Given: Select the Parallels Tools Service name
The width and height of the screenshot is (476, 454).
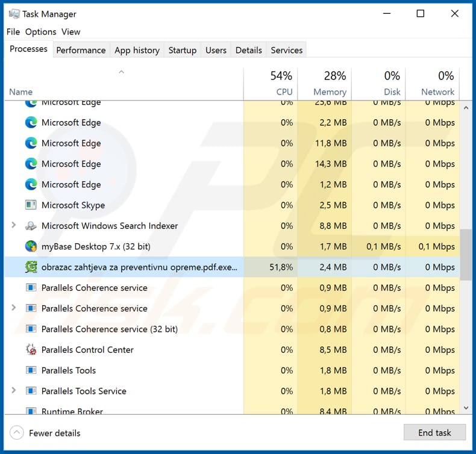Looking at the screenshot, I should (x=84, y=391).
